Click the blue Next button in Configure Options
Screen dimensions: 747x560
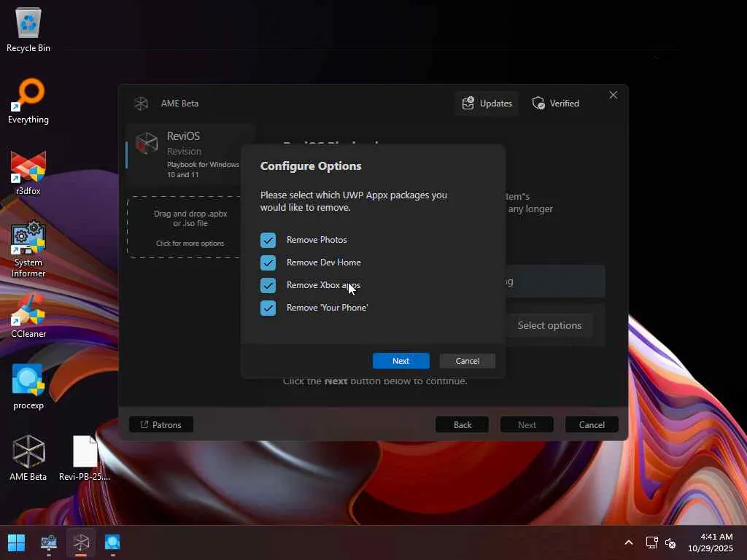click(400, 361)
